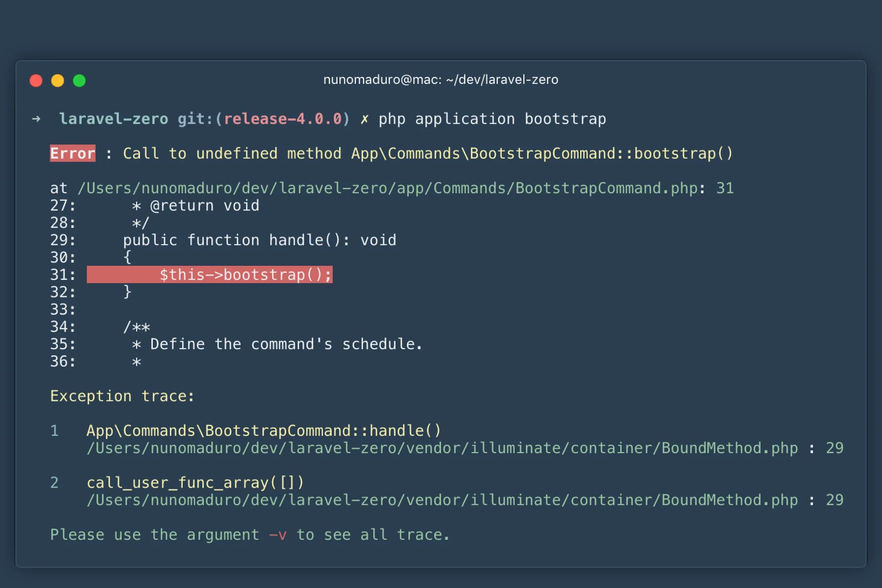Click the first BoundMethod.php path in trace
Image resolution: width=882 pixels, height=588 pixels.
click(442, 448)
